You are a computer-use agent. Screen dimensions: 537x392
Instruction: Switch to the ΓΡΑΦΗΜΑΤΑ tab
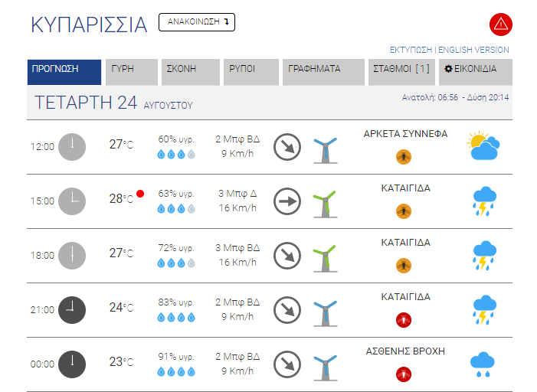[323, 72]
